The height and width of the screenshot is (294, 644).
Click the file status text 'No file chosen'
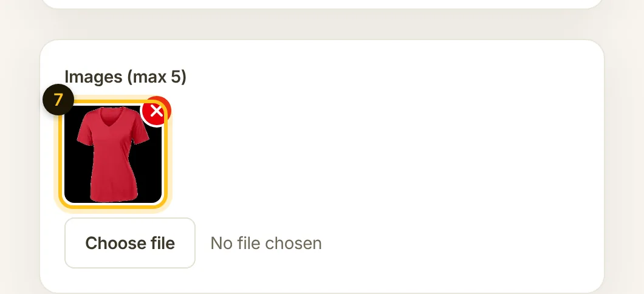point(265,243)
